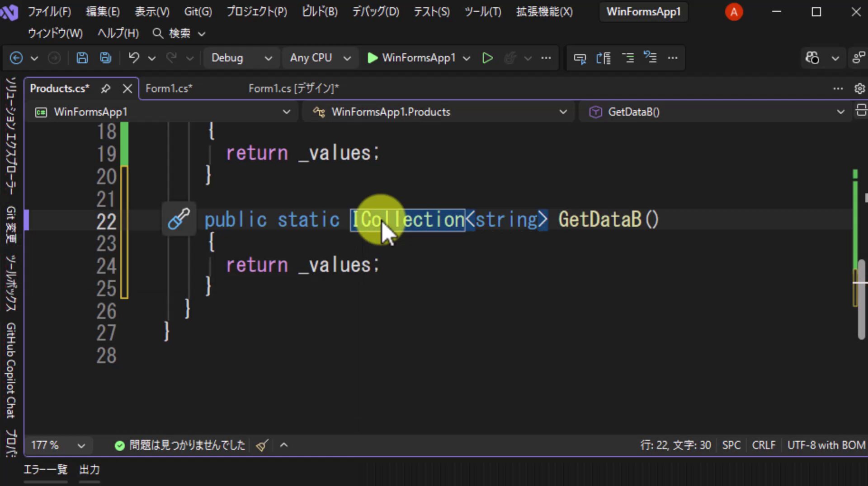Pin the Products.cs tab with the pin icon

coord(106,89)
